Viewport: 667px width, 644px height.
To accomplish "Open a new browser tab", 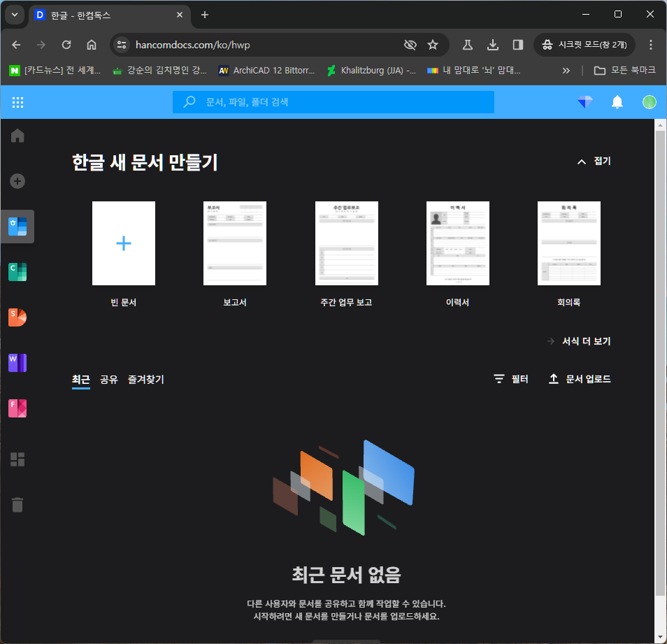I will click(205, 15).
